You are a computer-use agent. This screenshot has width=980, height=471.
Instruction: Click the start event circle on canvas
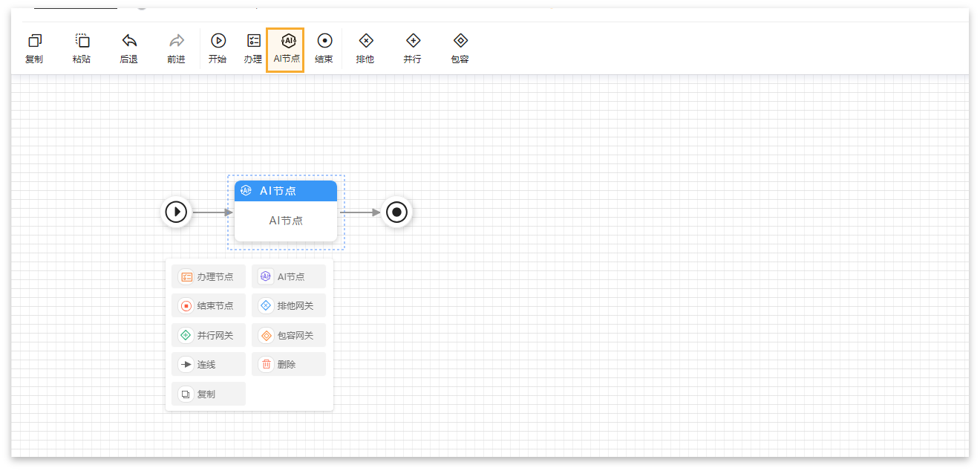(x=177, y=212)
